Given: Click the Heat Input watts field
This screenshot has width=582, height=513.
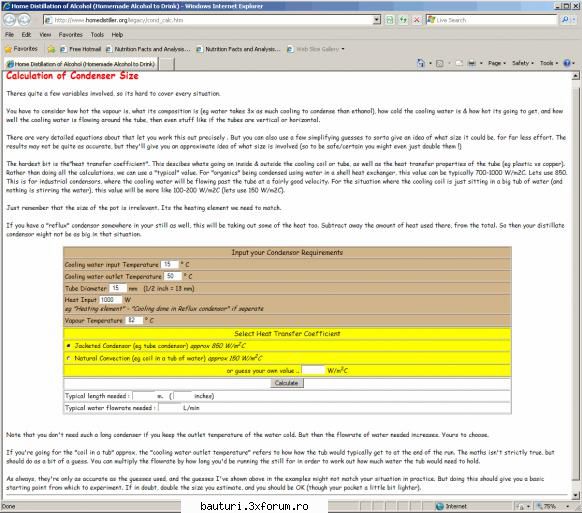Looking at the screenshot, I should pyautogui.click(x=111, y=300).
